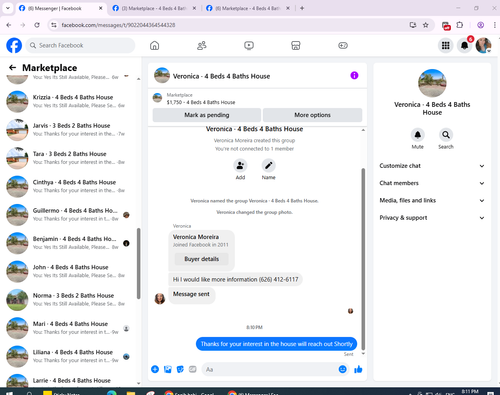The image size is (500, 395).
Task: Click the phone number message from Veronica
Action: (235, 279)
